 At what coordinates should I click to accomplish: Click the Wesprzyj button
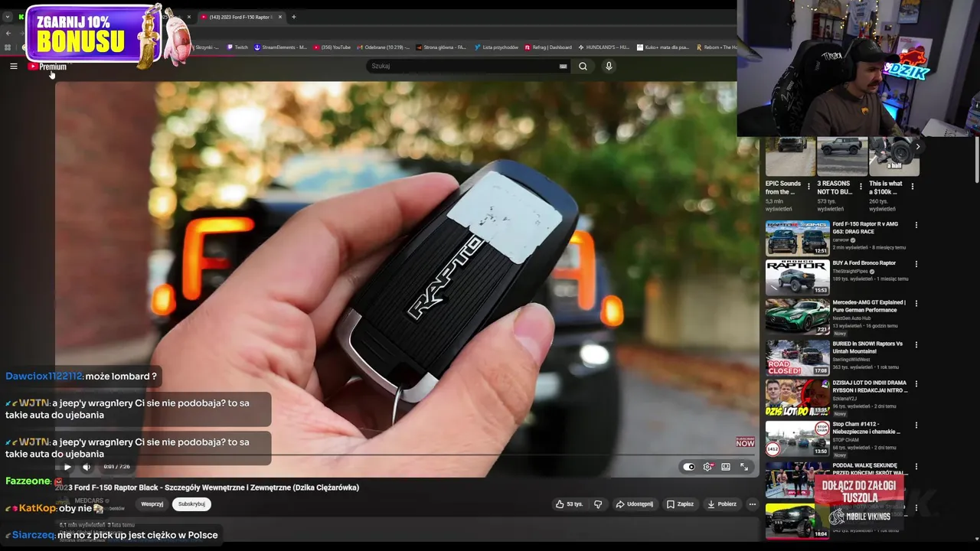(x=152, y=504)
